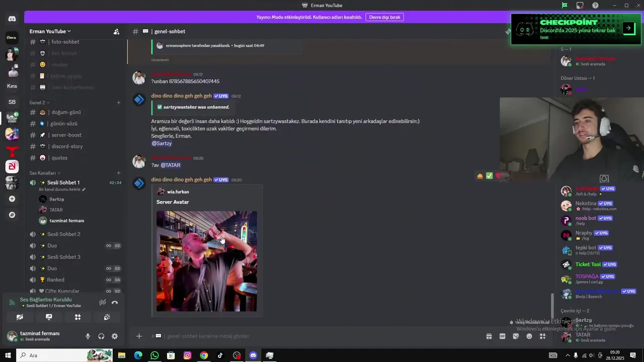Click Ticket Tool in member list
This screenshot has height=362, width=644.
click(x=588, y=264)
